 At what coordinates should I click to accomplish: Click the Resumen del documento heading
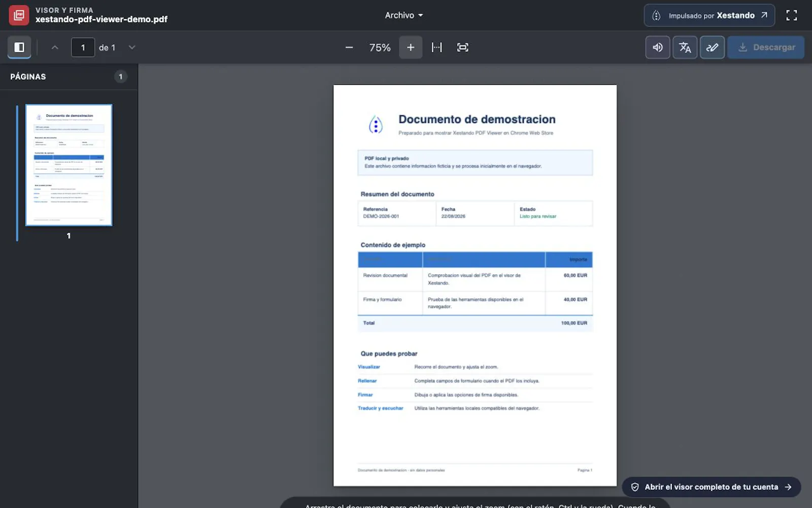point(397,194)
